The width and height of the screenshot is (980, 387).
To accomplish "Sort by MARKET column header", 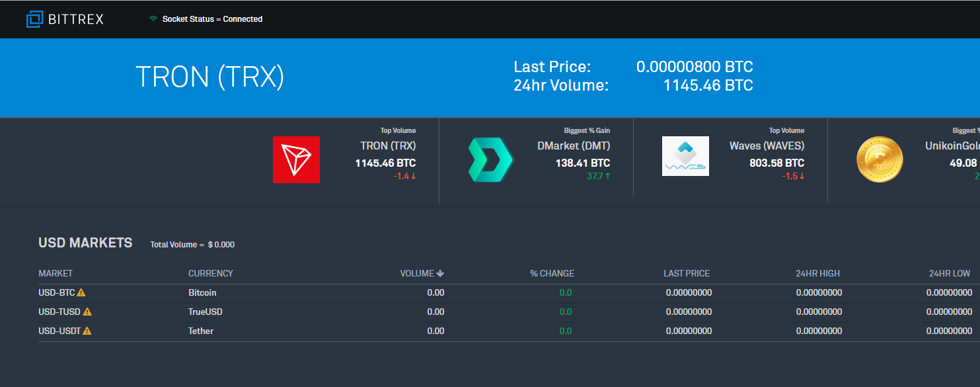I will click(56, 273).
